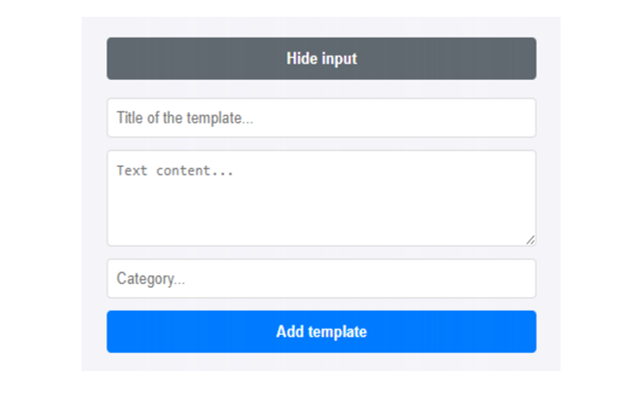Click the 'Add template' label text

coord(321,332)
